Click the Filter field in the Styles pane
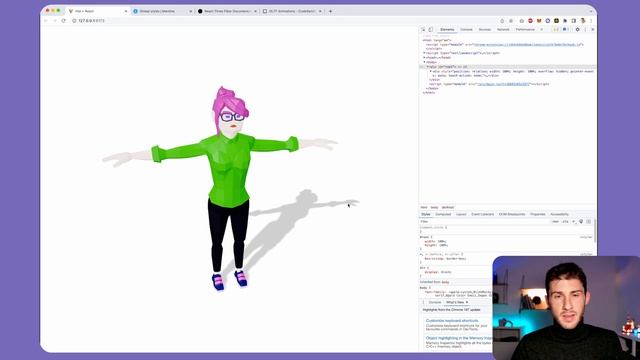Image resolution: width=640 pixels, height=360 pixels. pos(484,222)
